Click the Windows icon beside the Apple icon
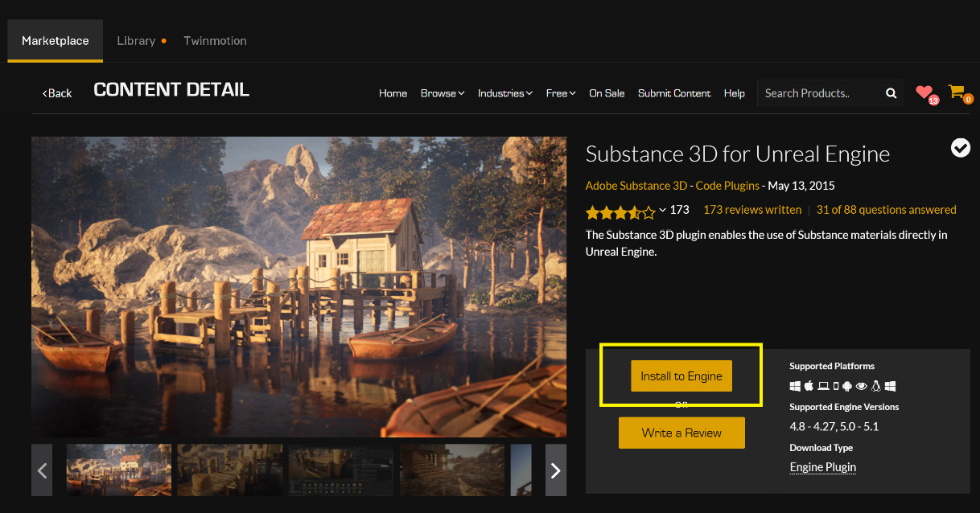This screenshot has height=513, width=980. 795,386
